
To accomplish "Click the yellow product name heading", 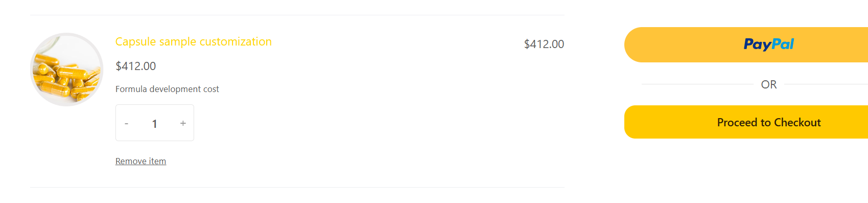I will pos(194,41).
